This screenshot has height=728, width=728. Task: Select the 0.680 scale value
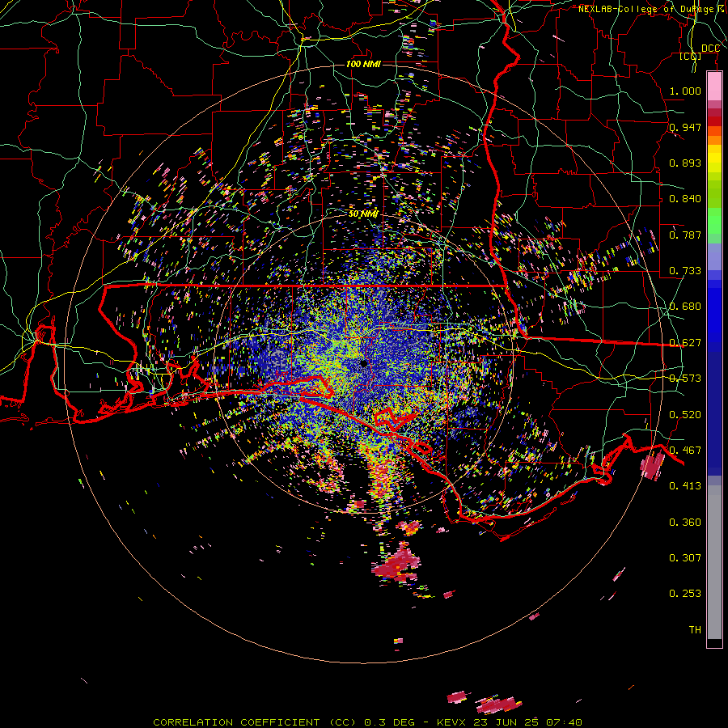click(685, 306)
